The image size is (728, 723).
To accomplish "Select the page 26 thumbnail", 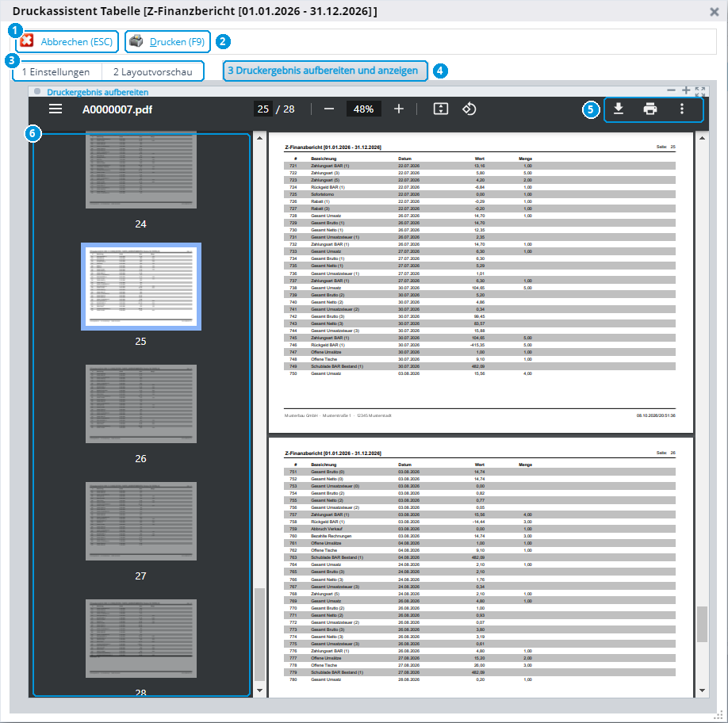I will tap(141, 404).
